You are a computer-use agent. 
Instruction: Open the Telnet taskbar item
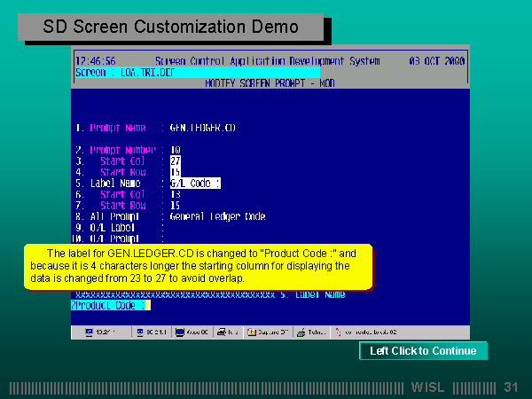(313, 332)
